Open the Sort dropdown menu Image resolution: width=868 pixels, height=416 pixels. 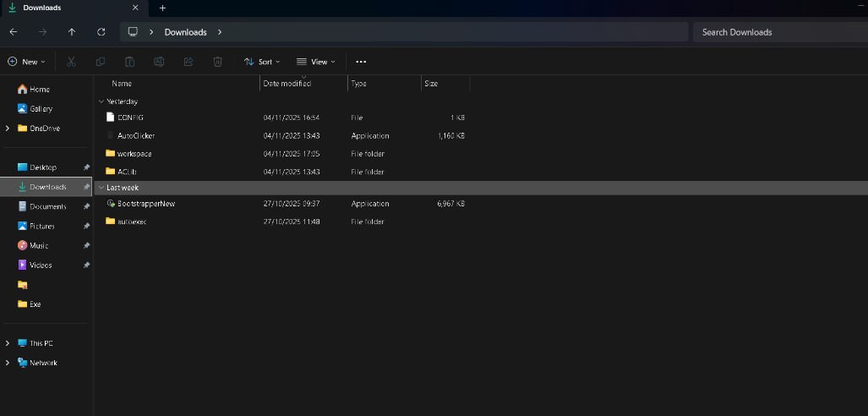click(261, 62)
